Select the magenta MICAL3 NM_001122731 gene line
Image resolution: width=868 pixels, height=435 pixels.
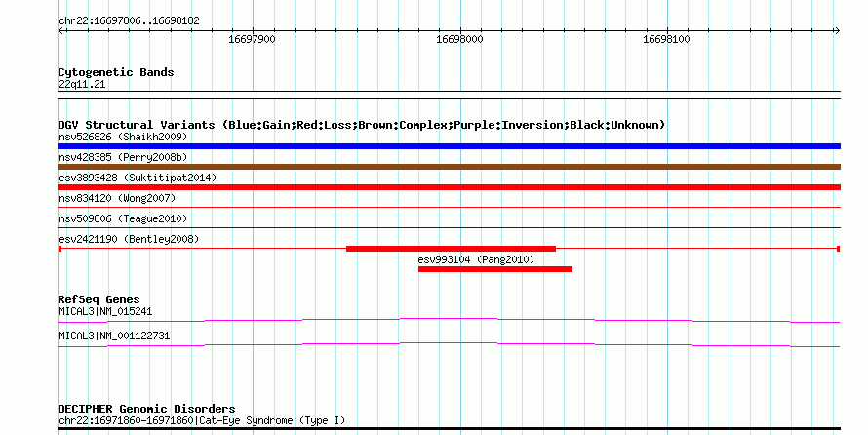449,345
